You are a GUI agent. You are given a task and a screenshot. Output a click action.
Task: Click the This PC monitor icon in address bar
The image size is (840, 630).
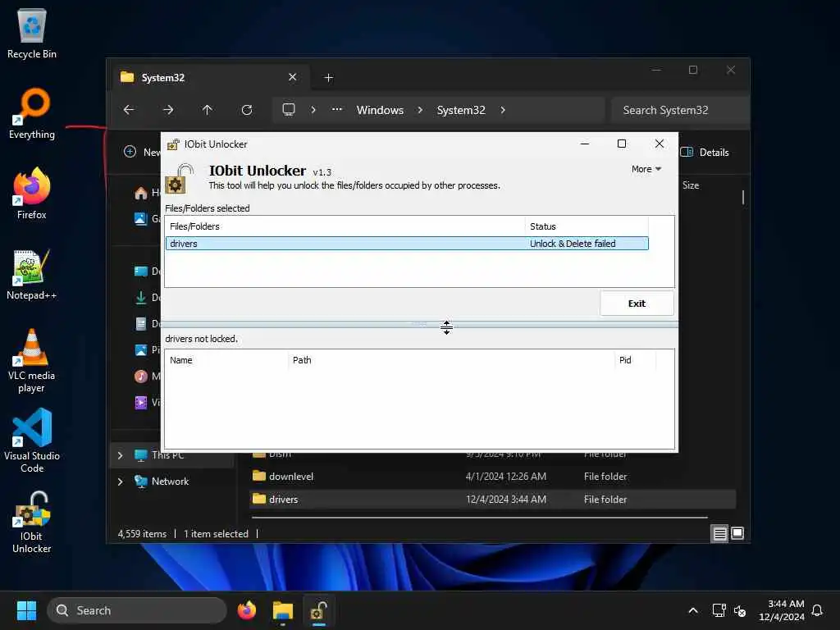[x=289, y=110]
